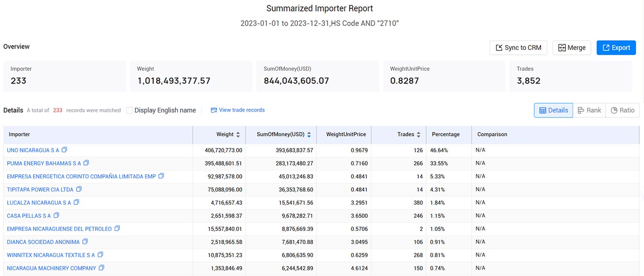Switch to Rank view tab

coord(589,110)
